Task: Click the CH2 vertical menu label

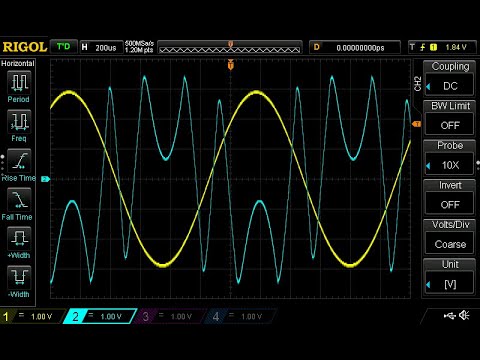Action: (x=417, y=84)
